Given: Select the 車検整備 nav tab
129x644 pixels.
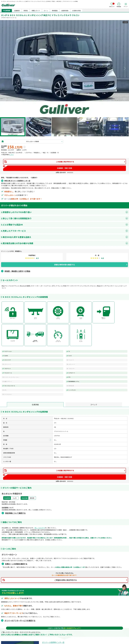Looking at the screenshot, I should (x=55, y=11).
